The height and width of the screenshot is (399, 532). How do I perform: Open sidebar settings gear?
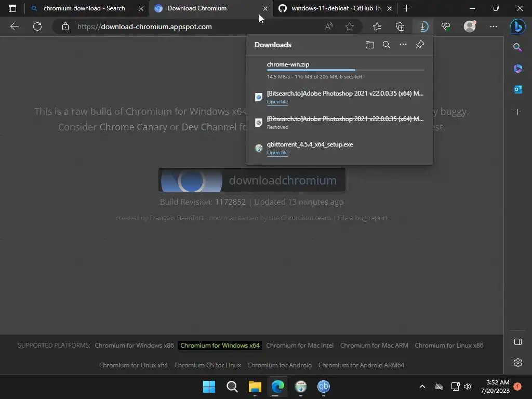click(x=518, y=362)
